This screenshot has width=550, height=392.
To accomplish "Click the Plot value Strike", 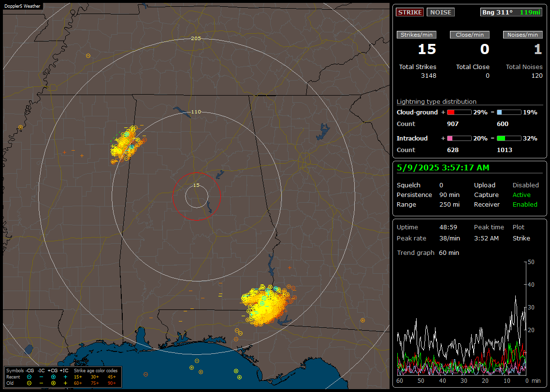I will tap(521, 238).
